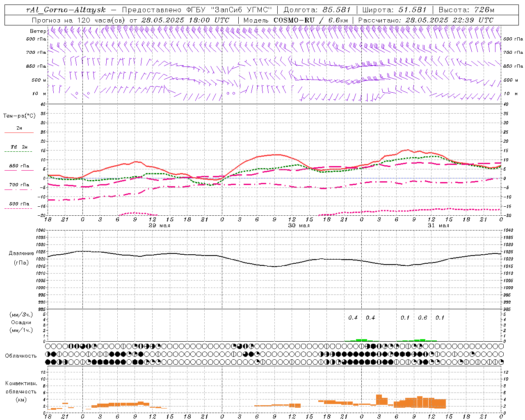Click the 'Ветер' wind panel label
The height and width of the screenshot is (420, 525).
coord(38,31)
